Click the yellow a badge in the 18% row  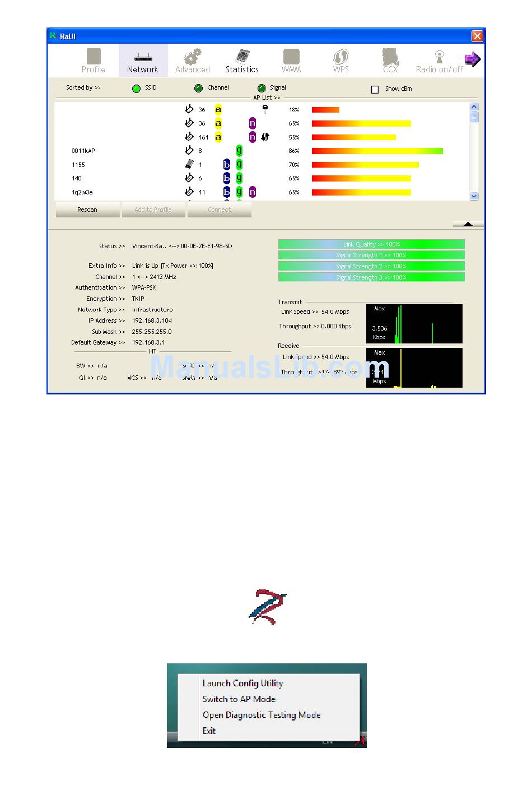218,109
